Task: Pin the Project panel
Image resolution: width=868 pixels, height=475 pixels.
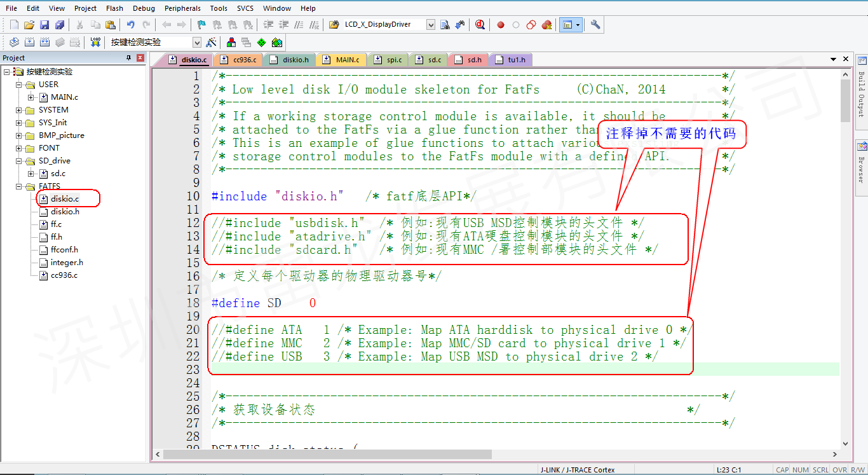Action: point(129,58)
